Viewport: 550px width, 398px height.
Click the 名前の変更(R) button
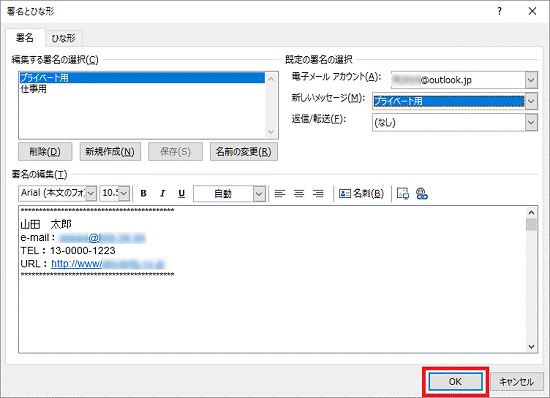pyautogui.click(x=244, y=151)
